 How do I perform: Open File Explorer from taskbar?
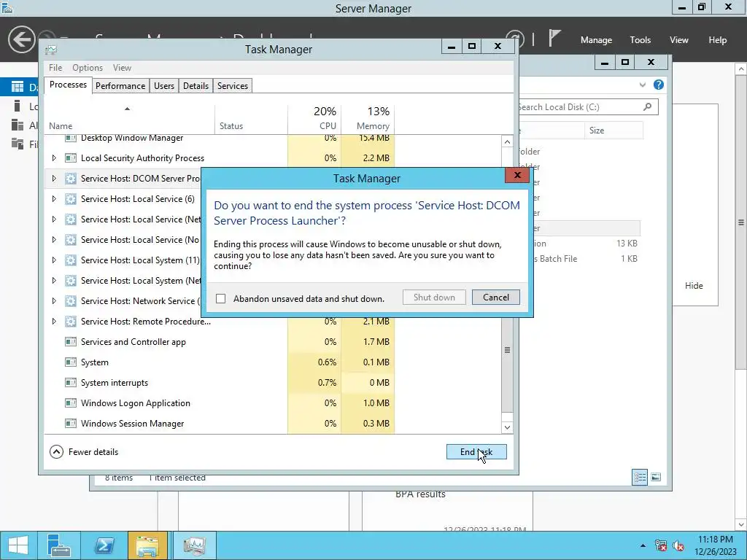click(147, 545)
